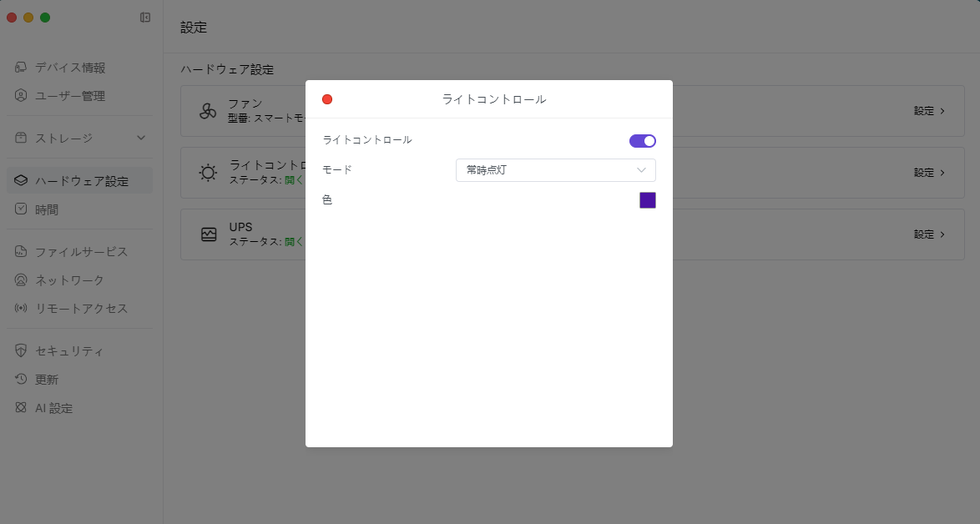Click the AI 設定 icon
This screenshot has width=980, height=524.
click(x=21, y=408)
